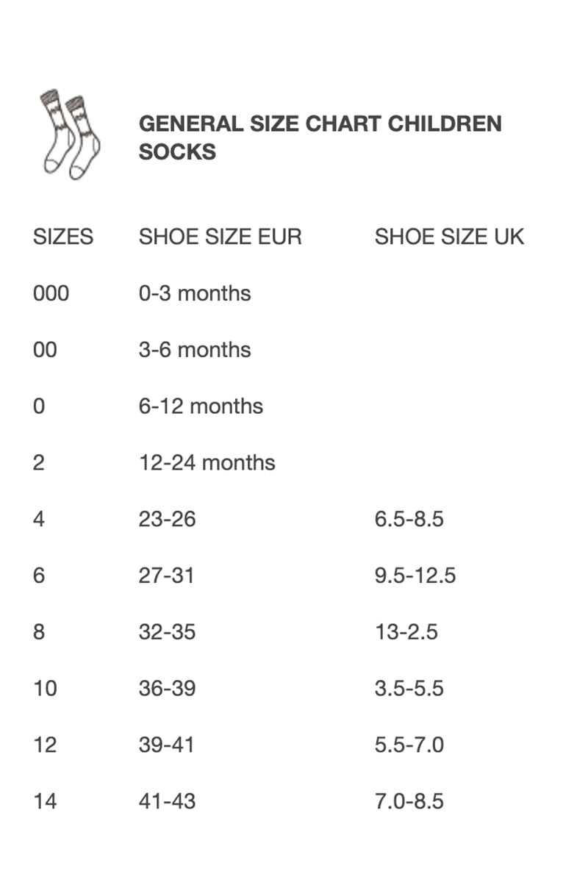This screenshot has height=882, width=588.
Task: Click the EUR 39-41 shoe size value
Action: point(166,745)
